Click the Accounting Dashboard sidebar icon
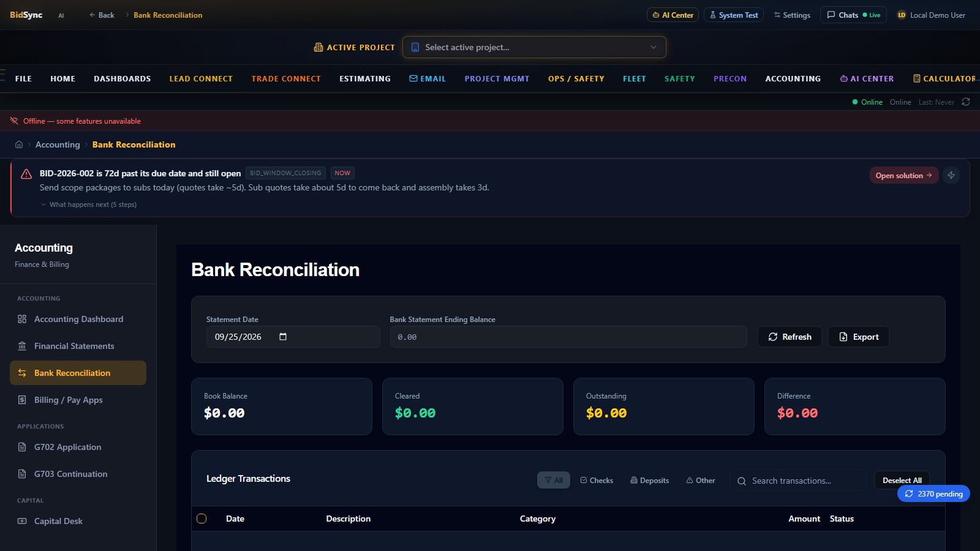Viewport: 980px width, 551px height. coord(22,319)
